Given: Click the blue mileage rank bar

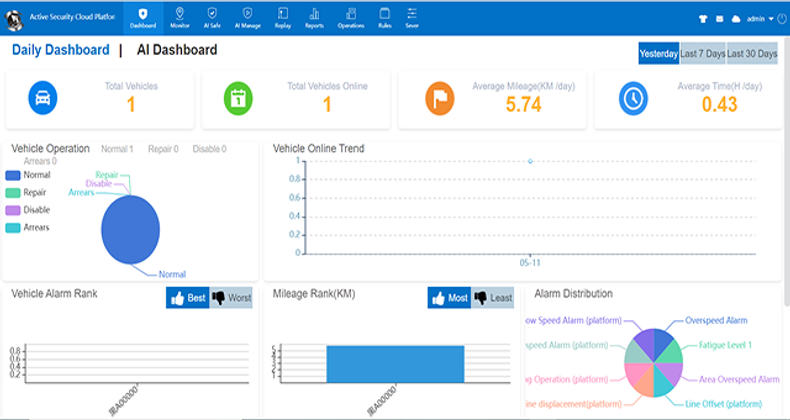Looking at the screenshot, I should click(x=395, y=364).
